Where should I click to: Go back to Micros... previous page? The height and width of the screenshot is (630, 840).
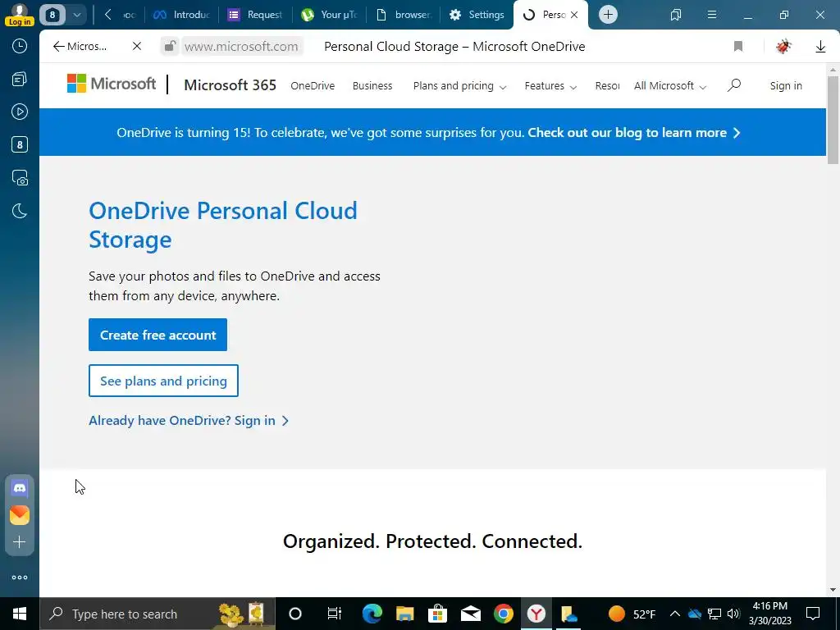click(x=80, y=47)
